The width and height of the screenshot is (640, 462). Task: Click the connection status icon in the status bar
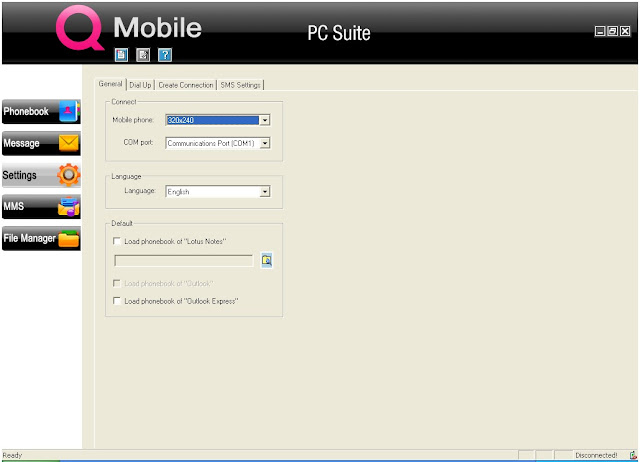coord(633,455)
